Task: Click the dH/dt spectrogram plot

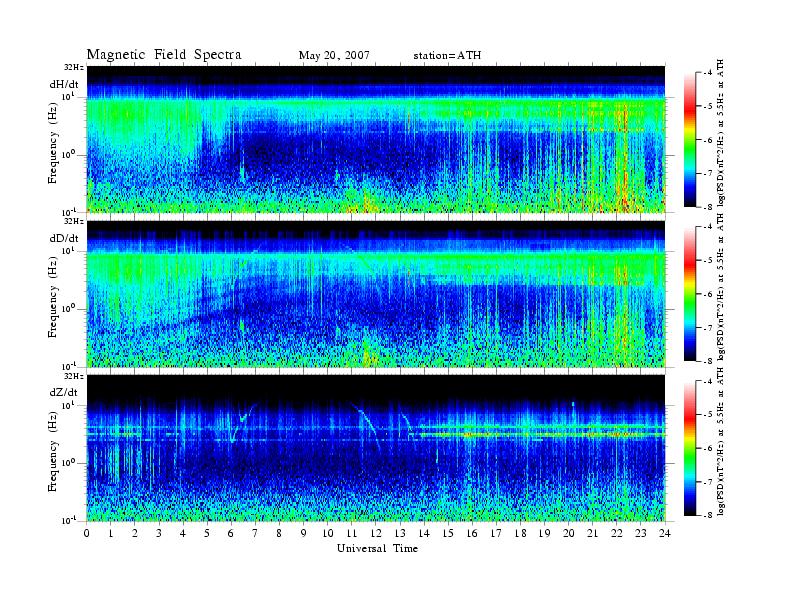Action: (x=376, y=139)
